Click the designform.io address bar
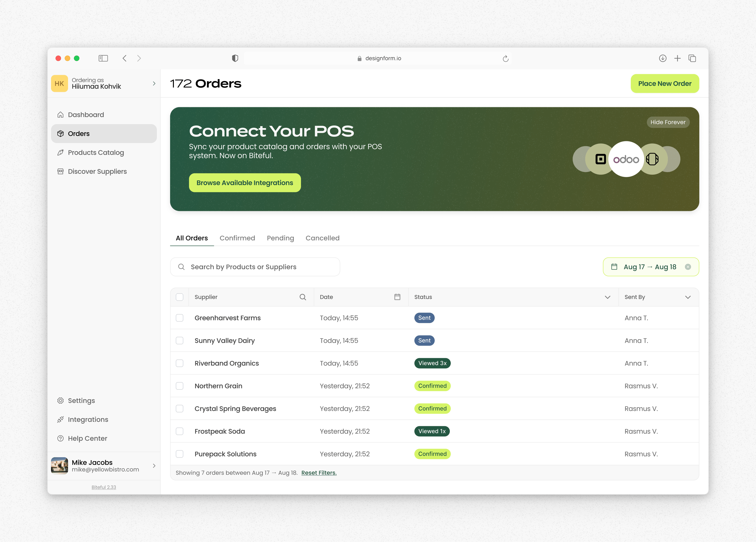 click(x=378, y=58)
